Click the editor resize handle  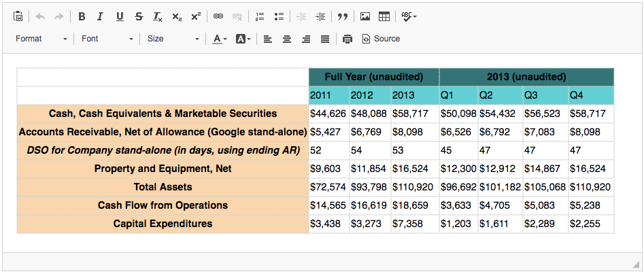pyautogui.click(x=636, y=264)
